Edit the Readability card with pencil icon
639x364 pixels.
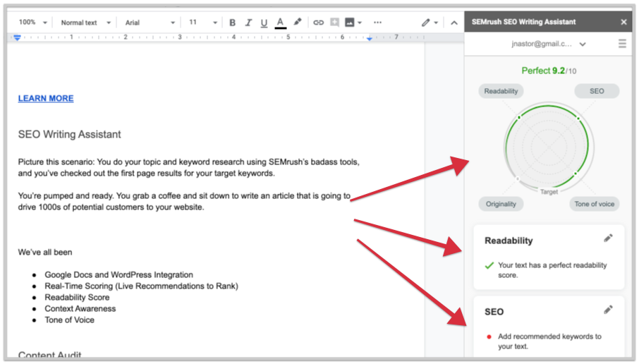pyautogui.click(x=608, y=238)
